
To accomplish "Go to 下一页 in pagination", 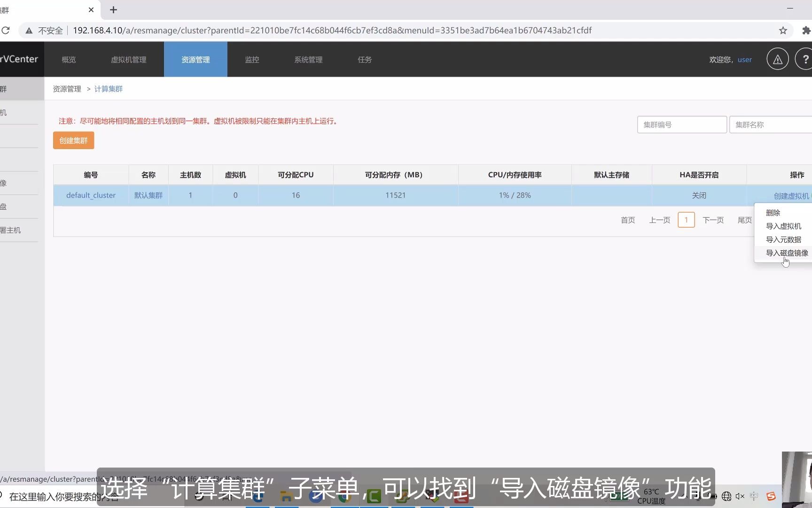I will click(x=713, y=220).
